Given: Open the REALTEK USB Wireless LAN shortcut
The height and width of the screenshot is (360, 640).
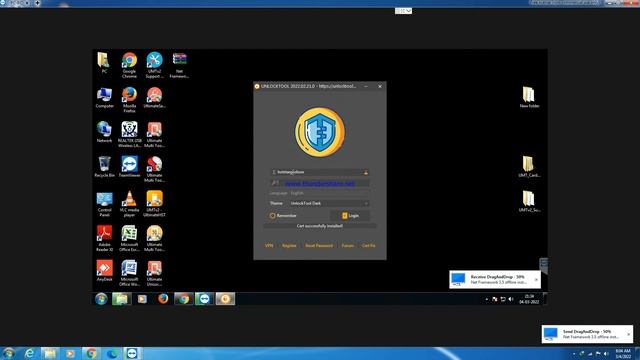Looking at the screenshot, I should click(x=129, y=134).
